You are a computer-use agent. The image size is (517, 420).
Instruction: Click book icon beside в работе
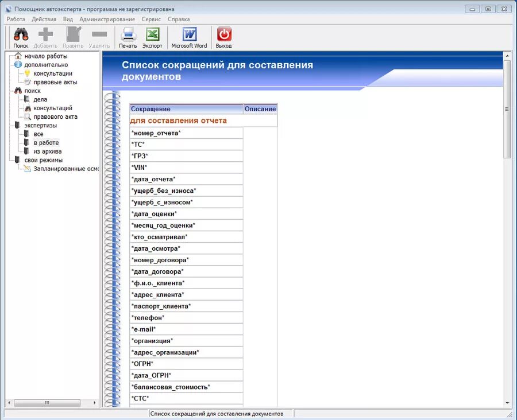pos(26,142)
